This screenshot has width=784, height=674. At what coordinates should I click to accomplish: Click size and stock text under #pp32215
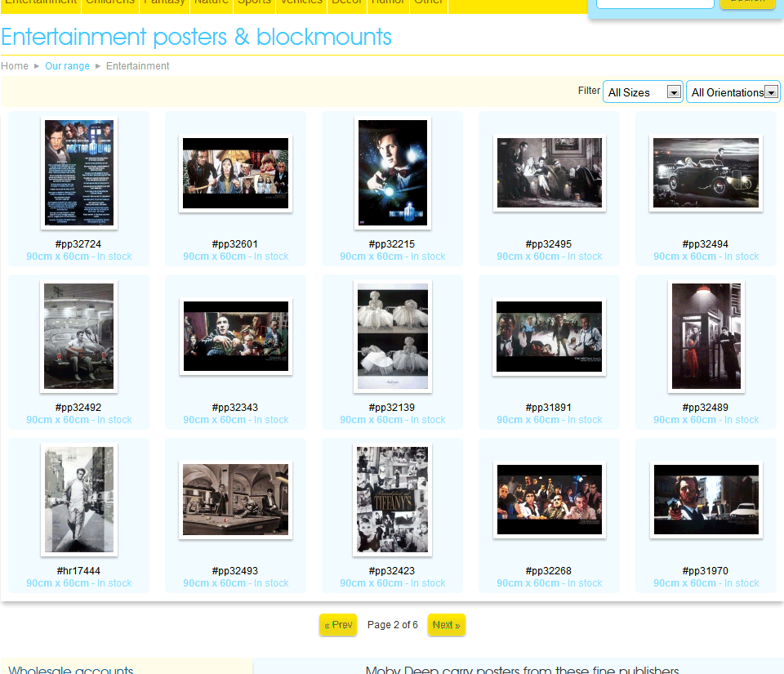tap(393, 257)
